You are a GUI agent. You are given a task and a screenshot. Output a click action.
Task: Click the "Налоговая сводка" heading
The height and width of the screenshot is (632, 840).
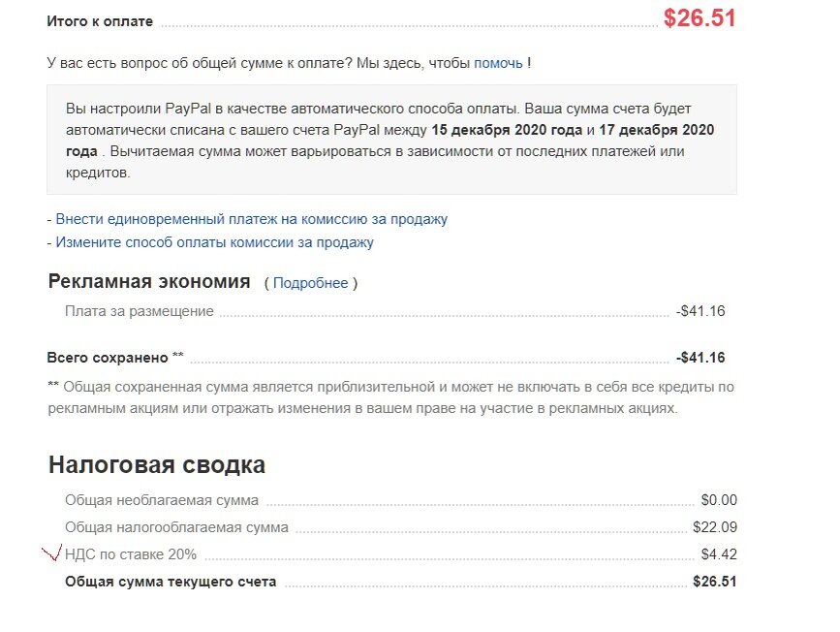[157, 465]
